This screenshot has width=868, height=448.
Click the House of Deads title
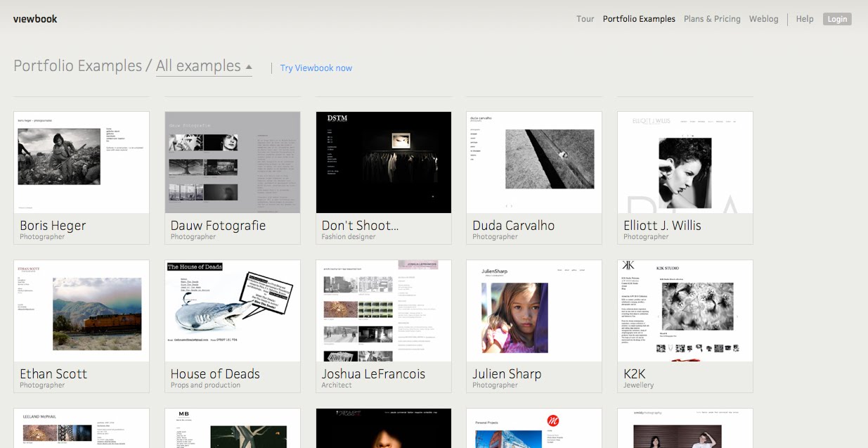(x=215, y=373)
